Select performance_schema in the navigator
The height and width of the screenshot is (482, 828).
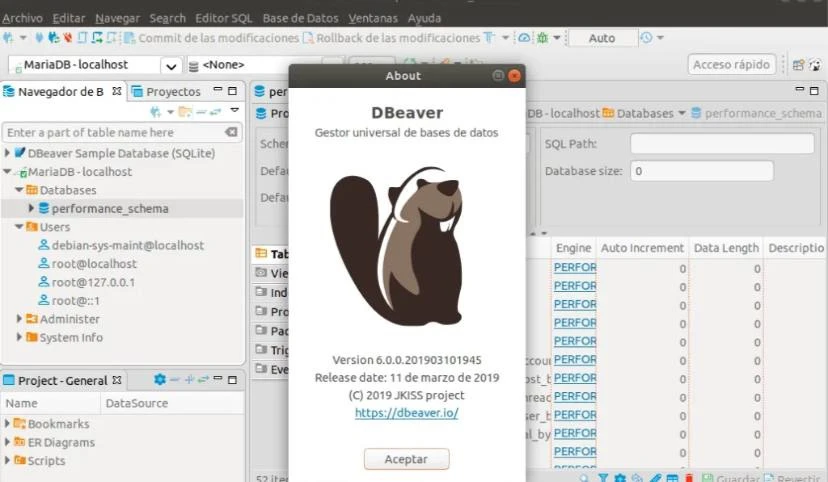(110, 209)
